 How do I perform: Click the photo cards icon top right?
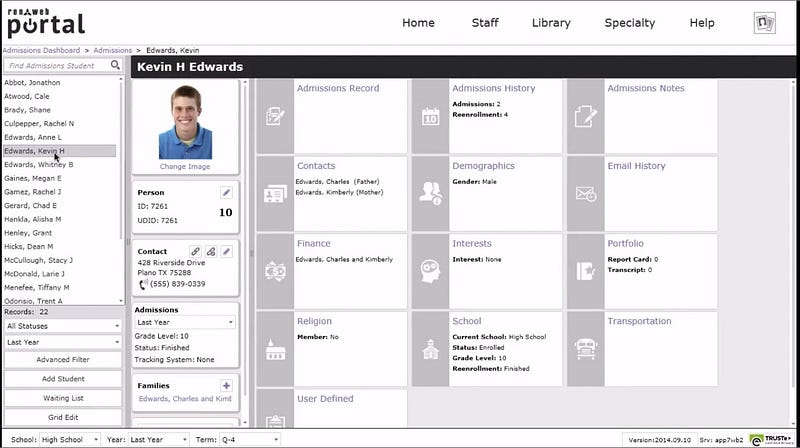[764, 23]
